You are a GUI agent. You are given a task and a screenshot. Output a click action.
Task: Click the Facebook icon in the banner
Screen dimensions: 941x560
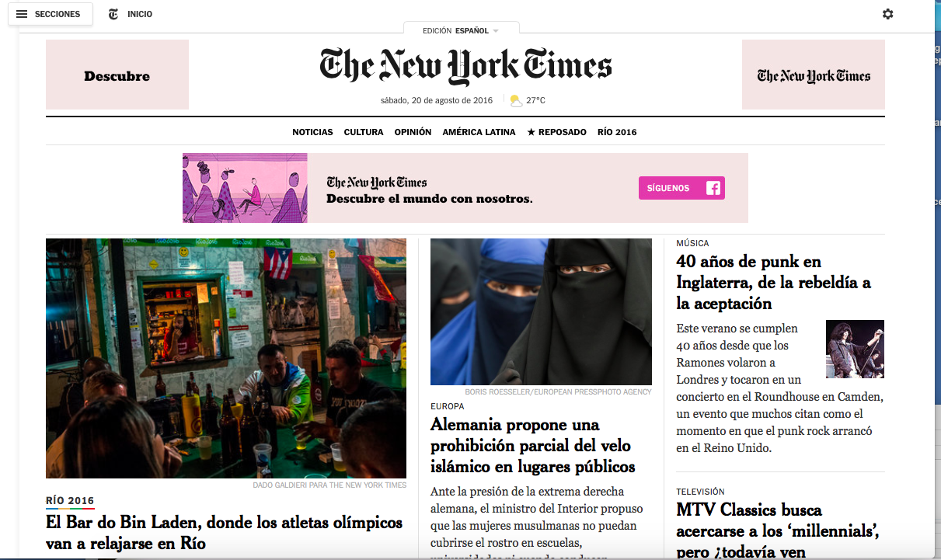point(713,188)
